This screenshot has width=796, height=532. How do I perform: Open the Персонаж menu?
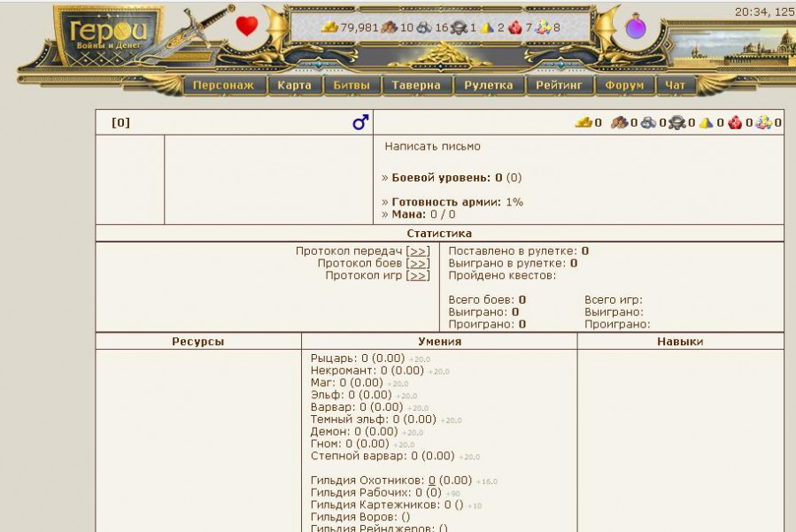coord(224,86)
